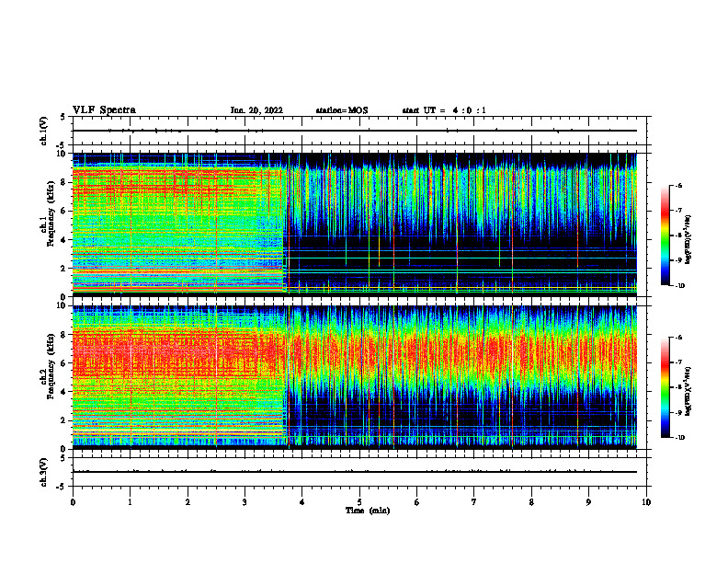Click the "9" tick on the time axis

(x=588, y=502)
